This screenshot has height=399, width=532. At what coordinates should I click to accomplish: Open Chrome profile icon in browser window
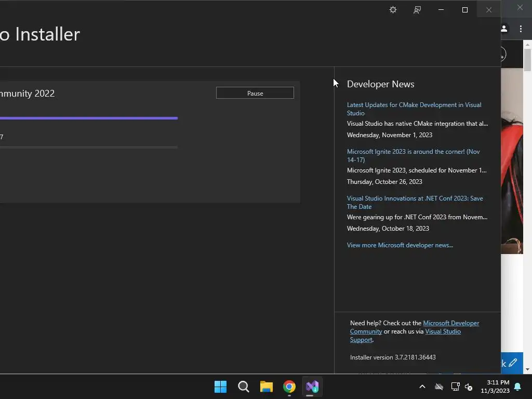(504, 29)
